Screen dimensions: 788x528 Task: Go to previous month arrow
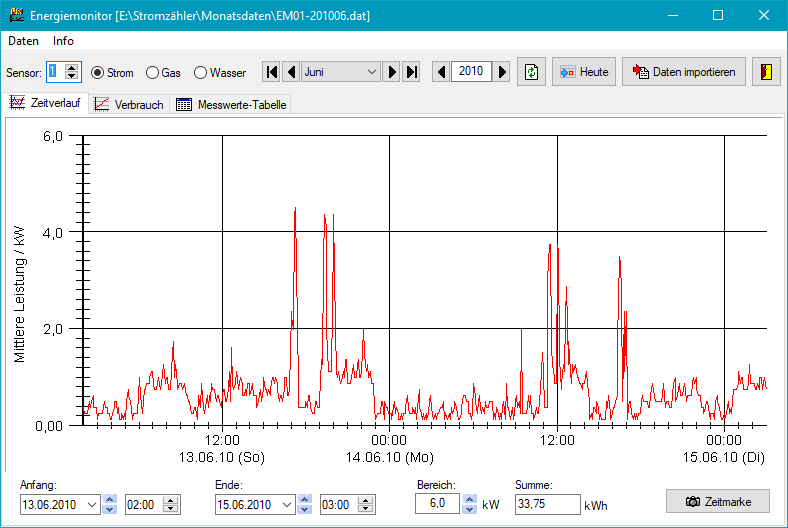click(x=290, y=72)
